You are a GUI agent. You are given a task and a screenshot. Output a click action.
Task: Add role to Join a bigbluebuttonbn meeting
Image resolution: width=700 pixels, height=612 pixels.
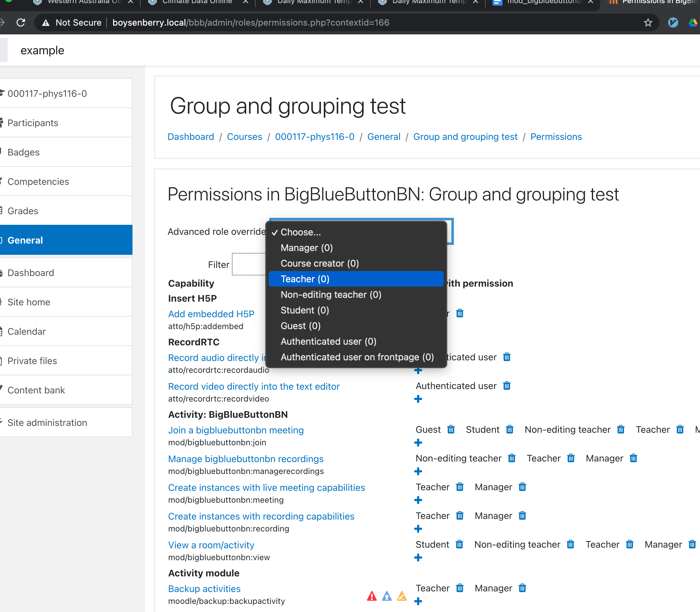click(x=418, y=443)
